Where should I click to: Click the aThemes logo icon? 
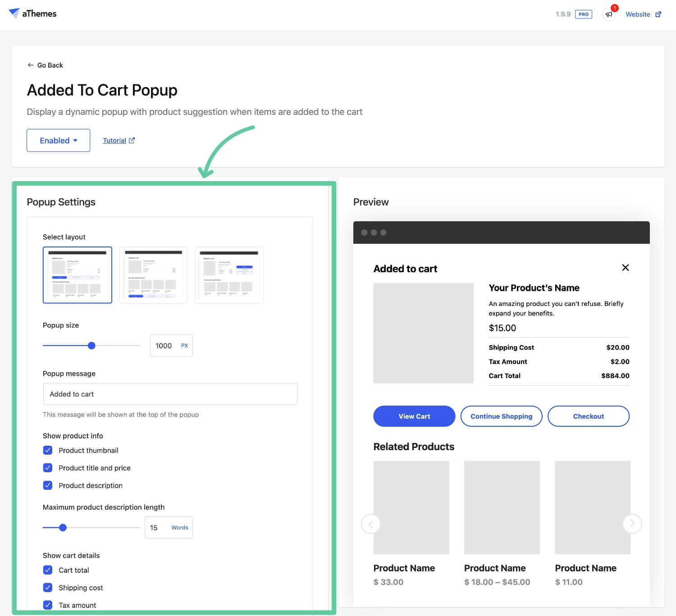click(14, 13)
